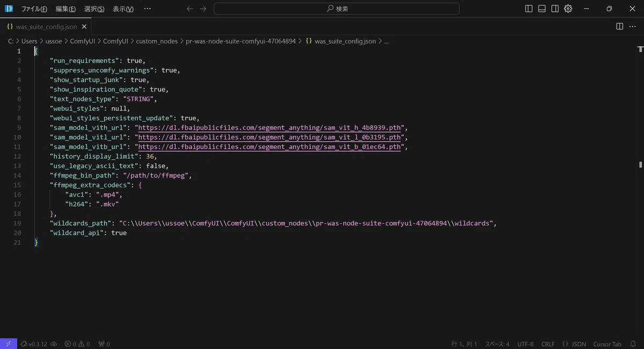Click the "/path/to/ffmpeg" value
Screen dimensions: 644x349
point(156,176)
